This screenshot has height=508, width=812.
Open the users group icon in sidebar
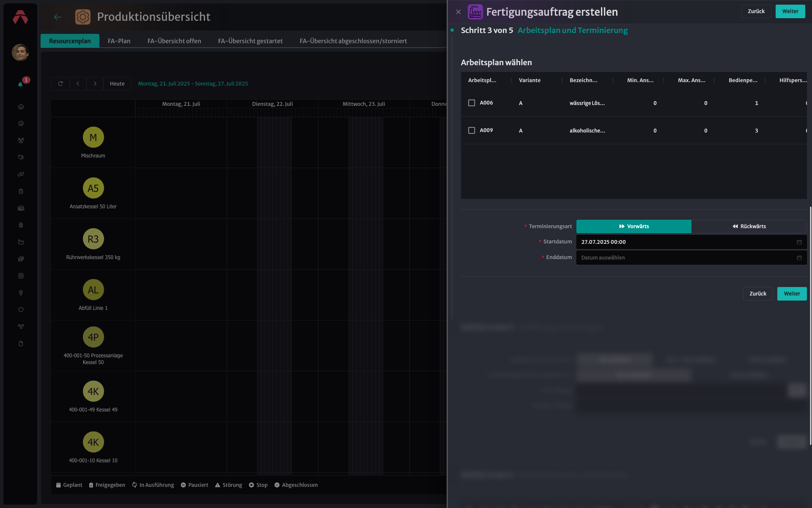pyautogui.click(x=21, y=141)
